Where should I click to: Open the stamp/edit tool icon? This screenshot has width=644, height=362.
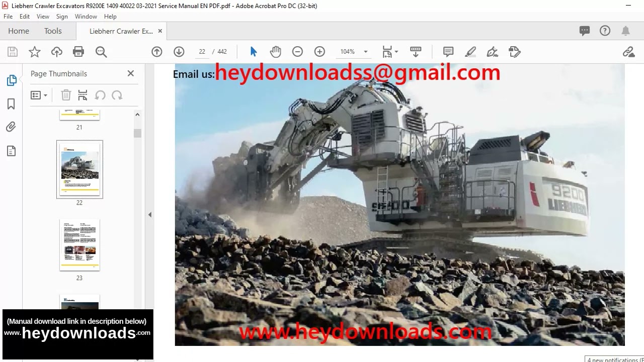click(514, 52)
